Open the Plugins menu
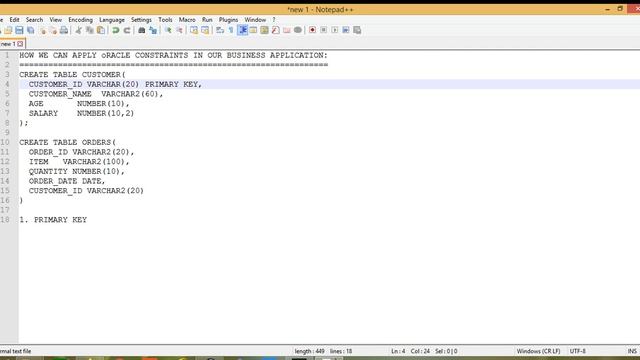Screen dimensions: 640x360 coord(228,20)
